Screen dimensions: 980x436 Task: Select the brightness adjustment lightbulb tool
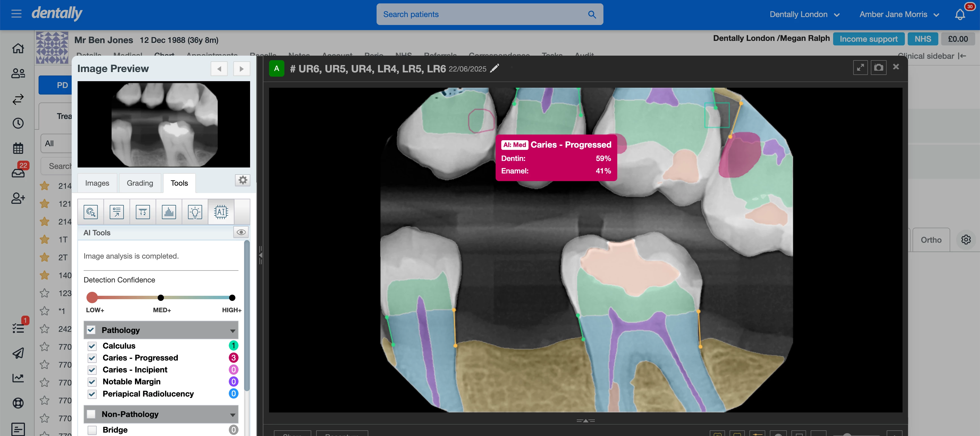click(x=195, y=211)
